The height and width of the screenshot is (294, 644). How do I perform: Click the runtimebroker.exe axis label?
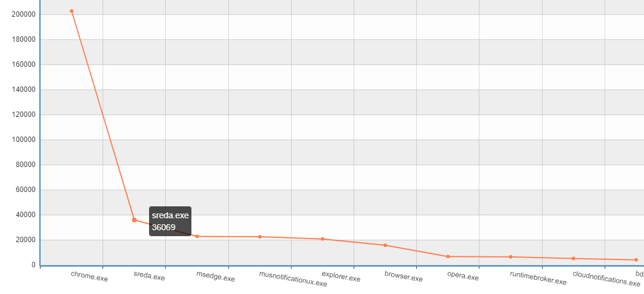click(x=538, y=278)
